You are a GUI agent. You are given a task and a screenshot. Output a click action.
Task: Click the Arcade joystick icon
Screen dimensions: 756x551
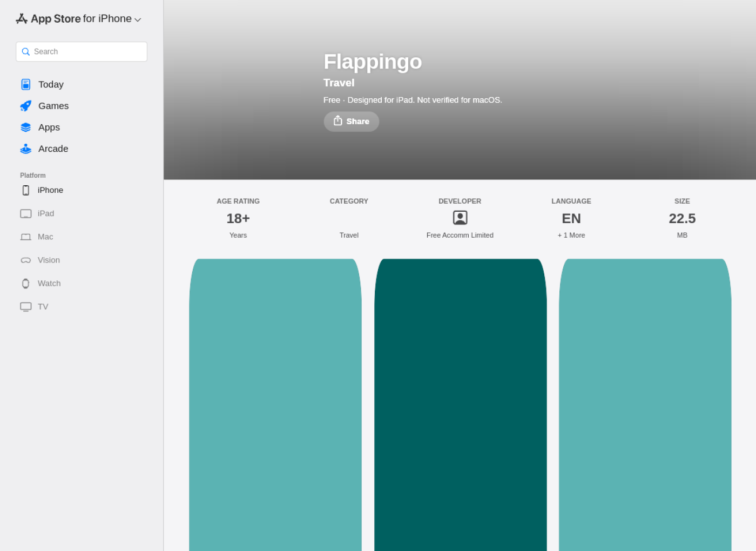point(25,149)
